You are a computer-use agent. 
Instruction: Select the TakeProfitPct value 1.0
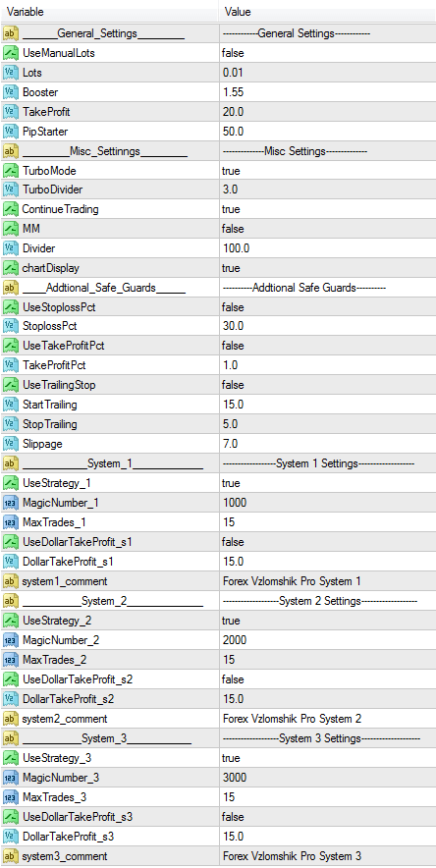230,365
